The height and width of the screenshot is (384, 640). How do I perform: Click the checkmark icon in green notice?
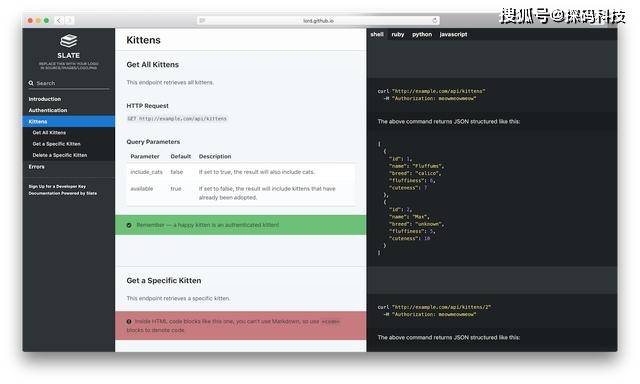[x=129, y=225]
